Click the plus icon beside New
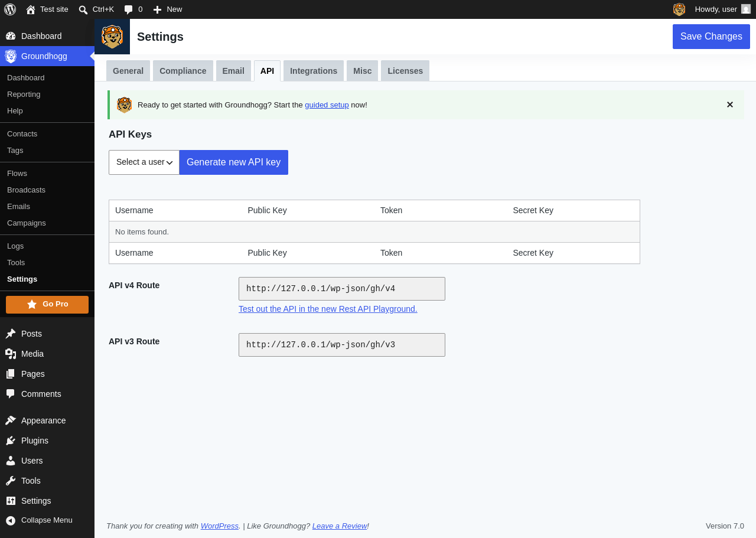 (157, 9)
